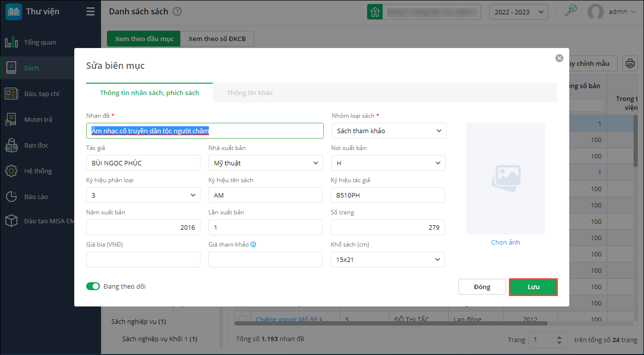Click the green school home icon
Viewport: 644px width, 355px height.
pos(375,12)
